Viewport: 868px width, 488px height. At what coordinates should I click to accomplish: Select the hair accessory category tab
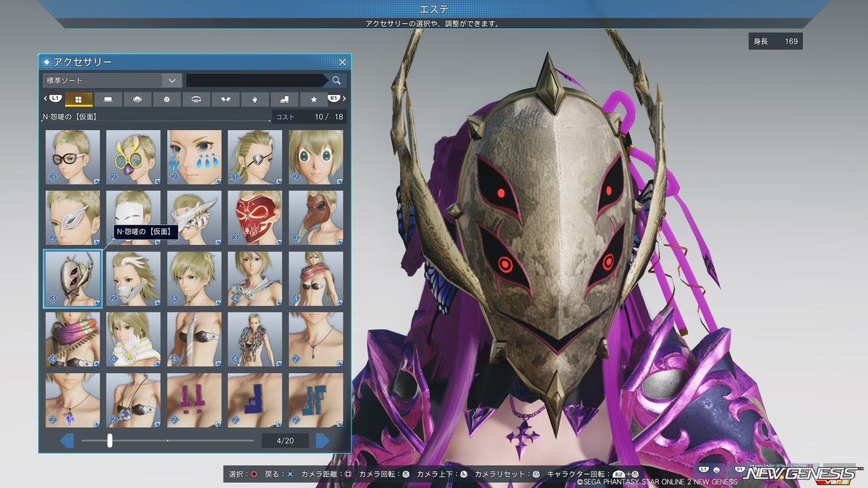[137, 99]
